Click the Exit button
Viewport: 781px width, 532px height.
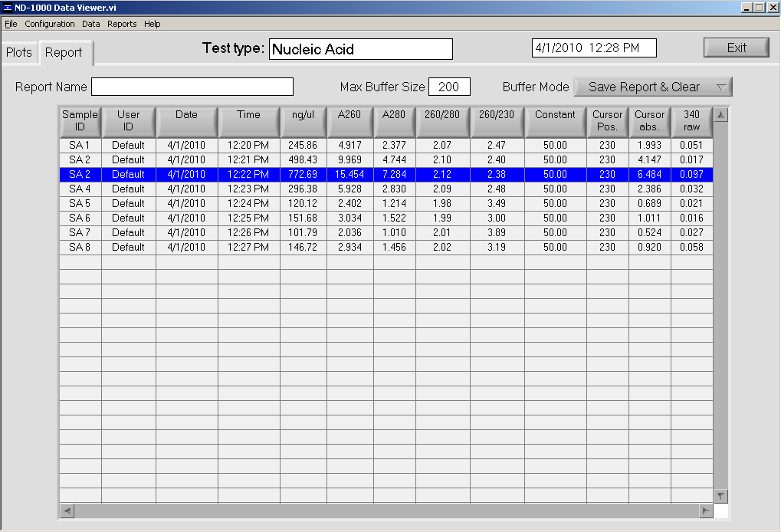(737, 48)
